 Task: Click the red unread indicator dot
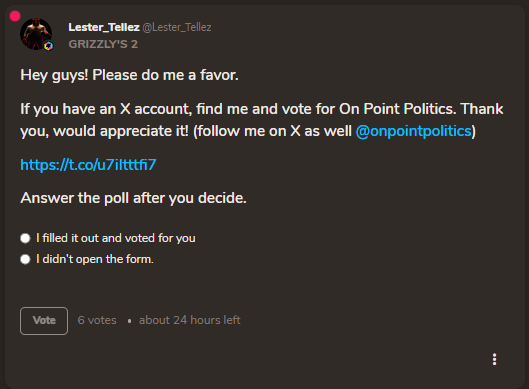click(x=15, y=16)
